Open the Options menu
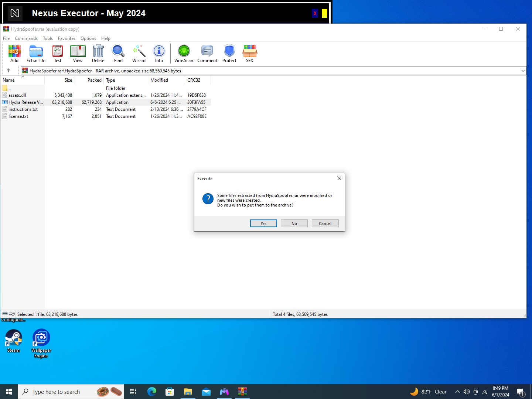 [x=88, y=38]
